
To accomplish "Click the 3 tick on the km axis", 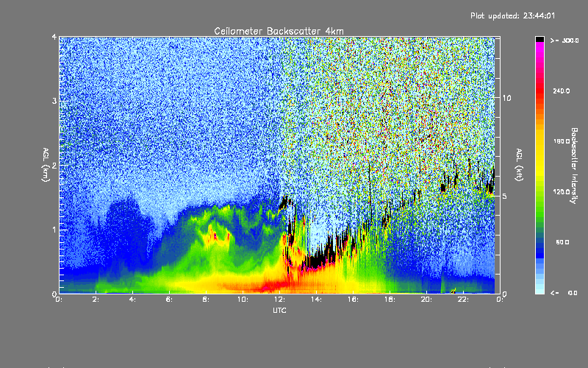I will pyautogui.click(x=54, y=101).
